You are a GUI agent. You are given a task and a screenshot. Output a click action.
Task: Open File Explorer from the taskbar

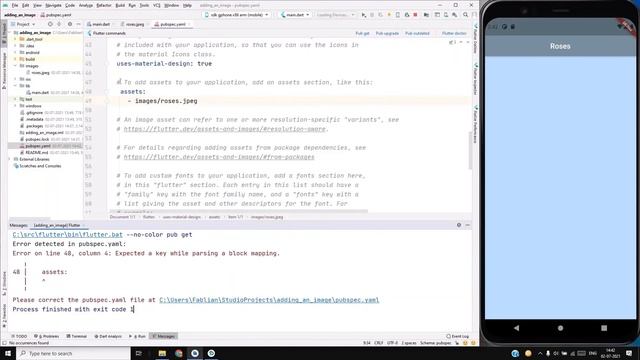tap(162, 353)
